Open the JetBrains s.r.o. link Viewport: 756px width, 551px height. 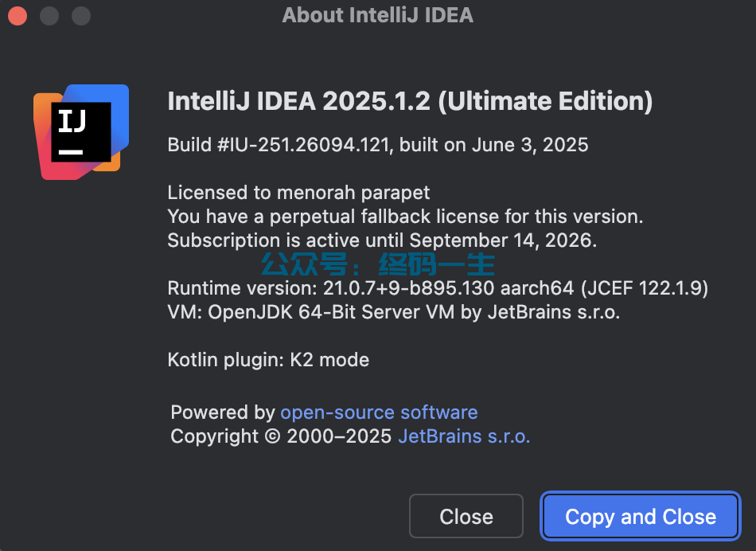coord(464,436)
